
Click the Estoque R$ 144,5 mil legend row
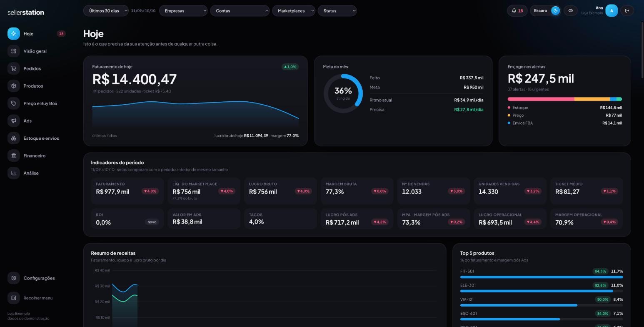coord(564,108)
